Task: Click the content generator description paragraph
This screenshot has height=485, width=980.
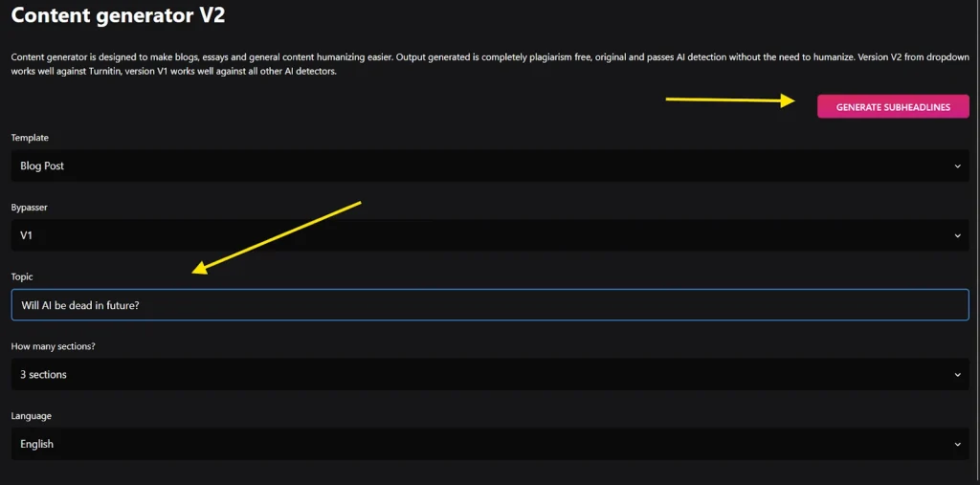Action: click(x=479, y=64)
